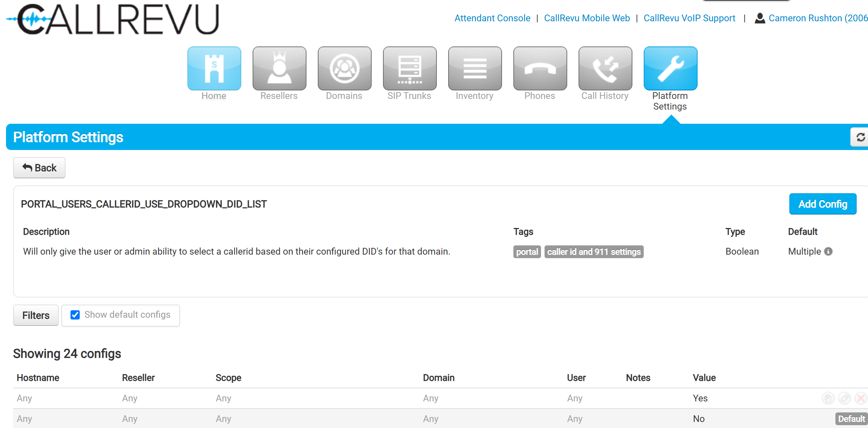868x428 pixels.
Task: Delete the Yes config row
Action: [861, 398]
